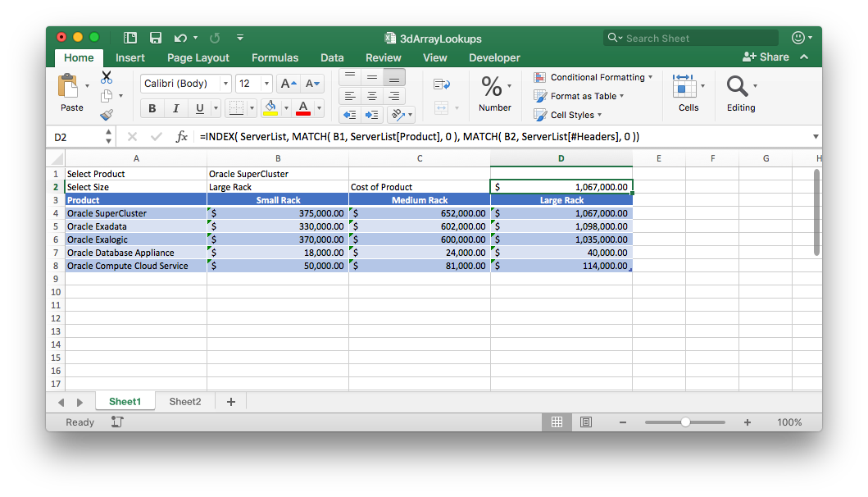Align text left
Screen dimensions: 868x497
tap(350, 97)
